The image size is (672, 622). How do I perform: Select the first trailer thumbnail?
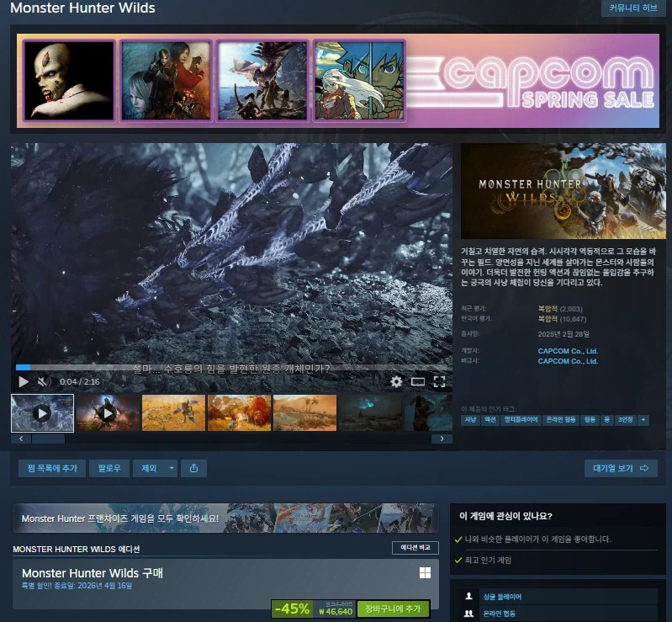(42, 413)
